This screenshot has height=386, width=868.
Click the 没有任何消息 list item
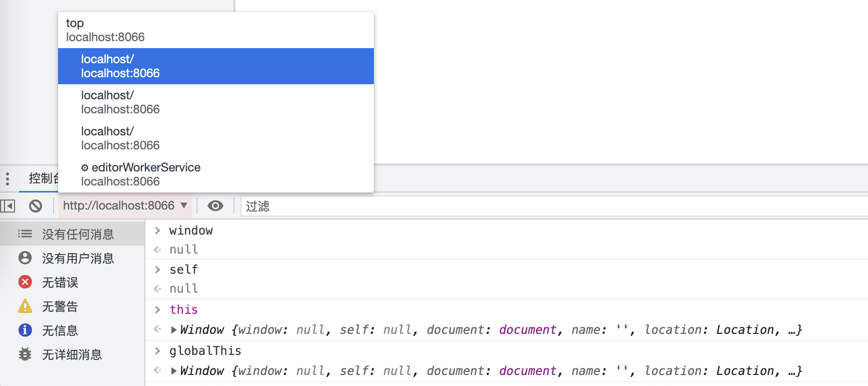(x=78, y=234)
